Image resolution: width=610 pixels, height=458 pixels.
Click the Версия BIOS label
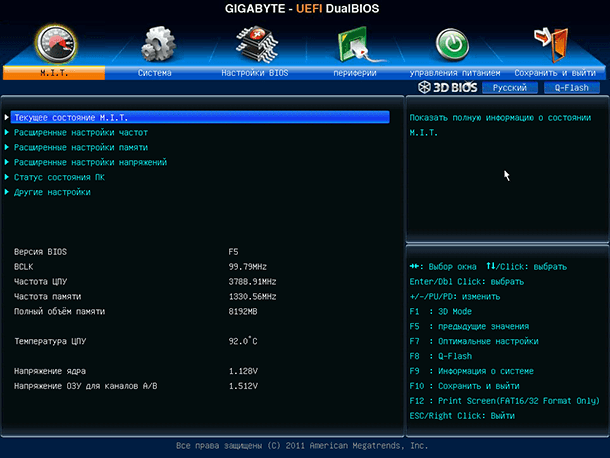coord(40,252)
